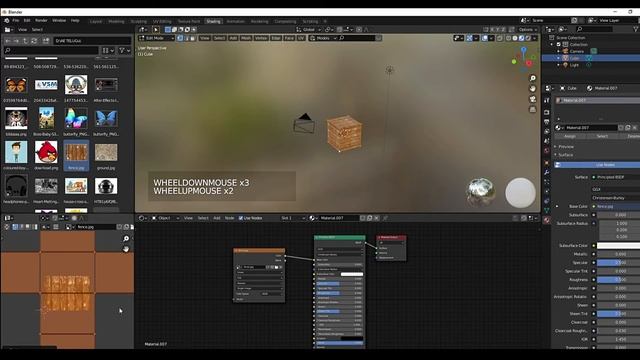Toggle viewport overlays button
This screenshot has height=360, width=640.
484,38
